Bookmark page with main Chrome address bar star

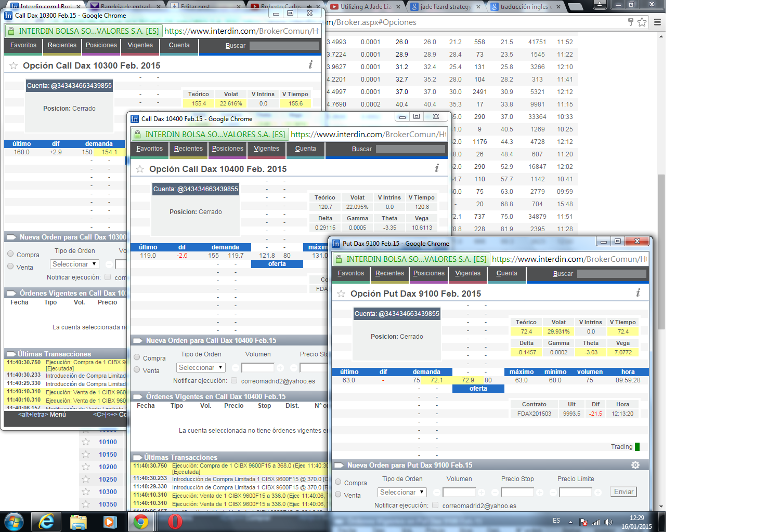tap(642, 22)
